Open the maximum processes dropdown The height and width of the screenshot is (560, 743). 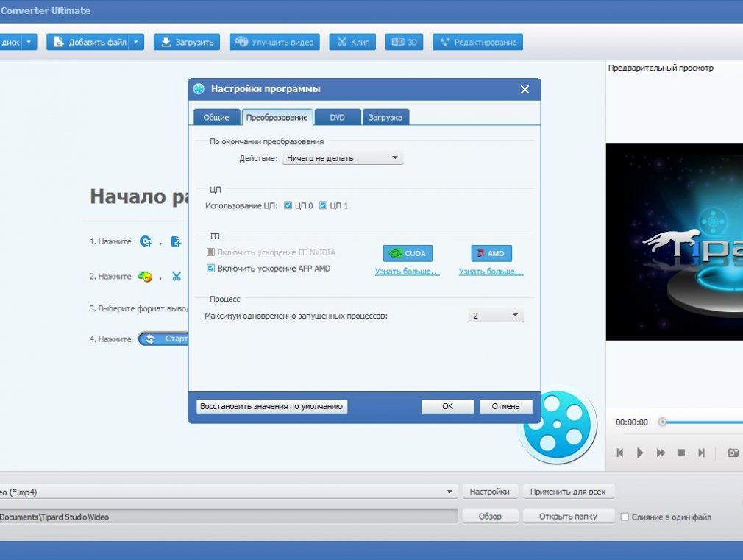(496, 316)
